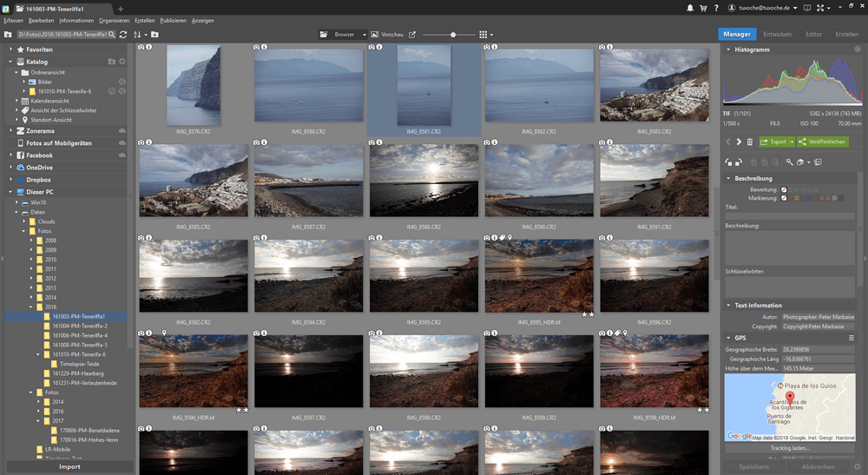Image resolution: width=868 pixels, height=475 pixels.
Task: Collapse the Text-Information section
Action: pos(728,305)
